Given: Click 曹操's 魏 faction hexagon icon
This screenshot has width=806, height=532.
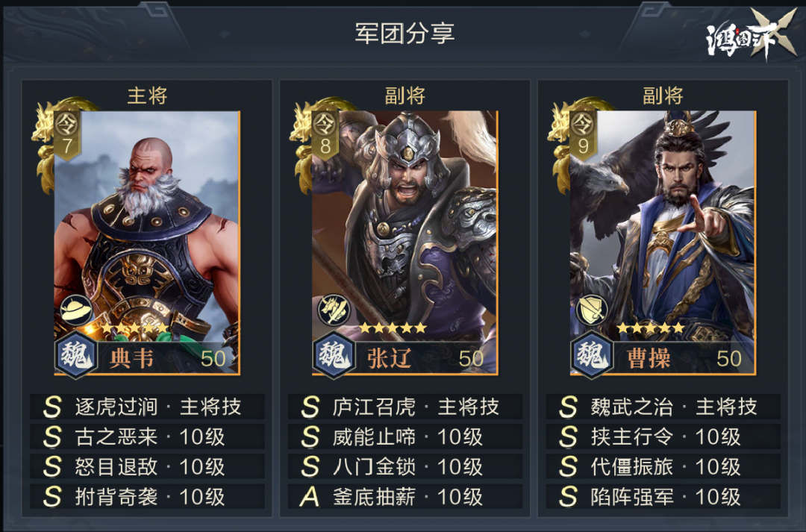Looking at the screenshot, I should tap(592, 355).
